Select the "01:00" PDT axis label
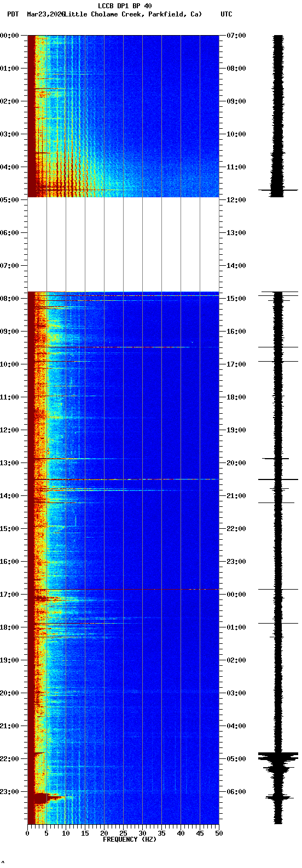Image resolution: width=302 pixels, height=868 pixels. (x=9, y=68)
